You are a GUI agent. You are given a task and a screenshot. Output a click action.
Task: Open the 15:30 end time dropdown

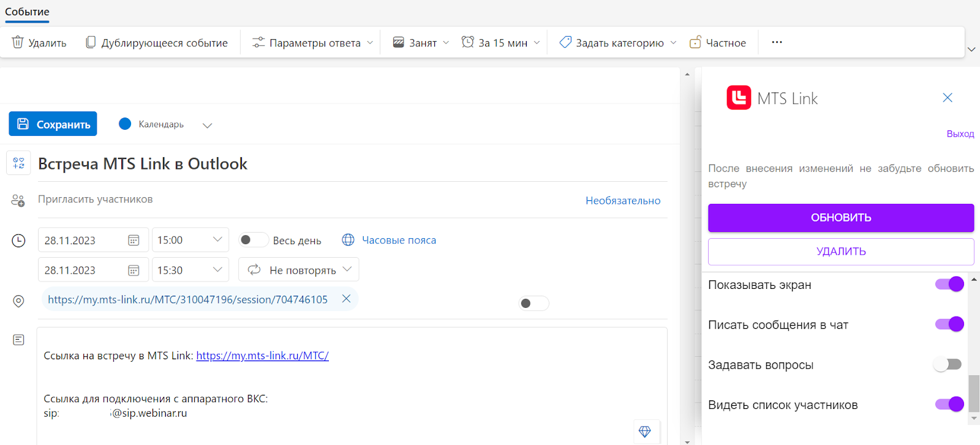(x=190, y=270)
